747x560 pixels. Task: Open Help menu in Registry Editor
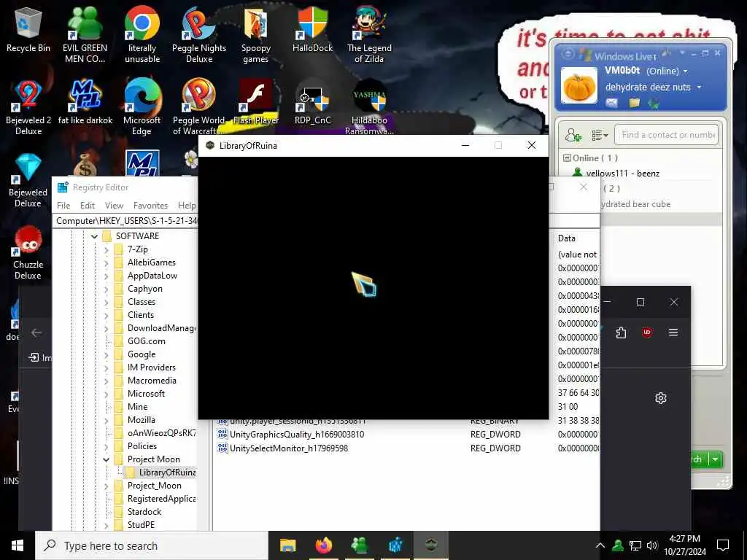click(187, 205)
